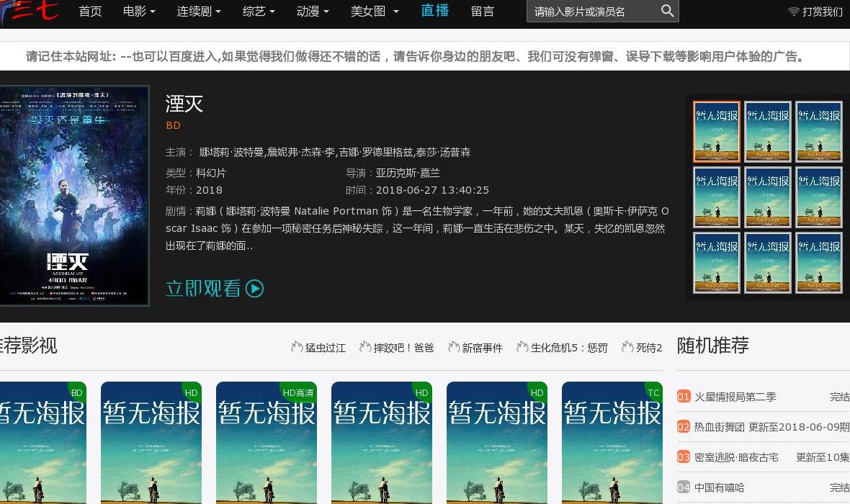This screenshot has height=504, width=850.
Task: Open the 新宿事件 hot link
Action: pos(482,347)
